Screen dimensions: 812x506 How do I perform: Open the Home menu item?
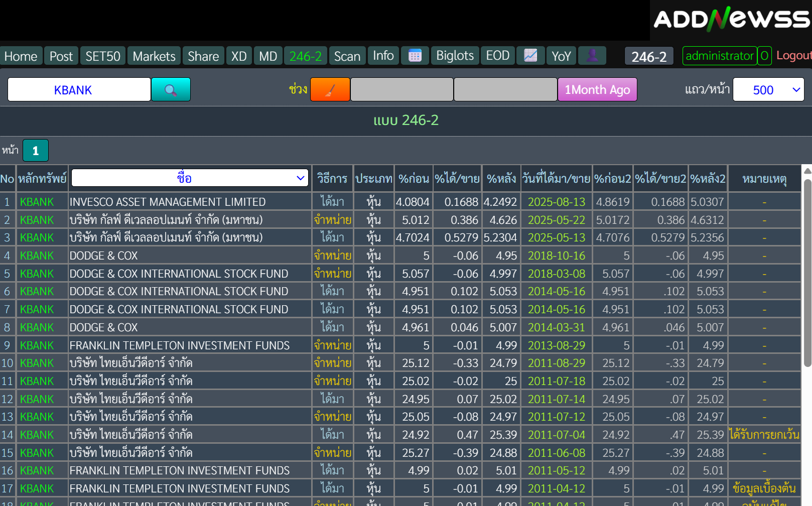(x=21, y=56)
